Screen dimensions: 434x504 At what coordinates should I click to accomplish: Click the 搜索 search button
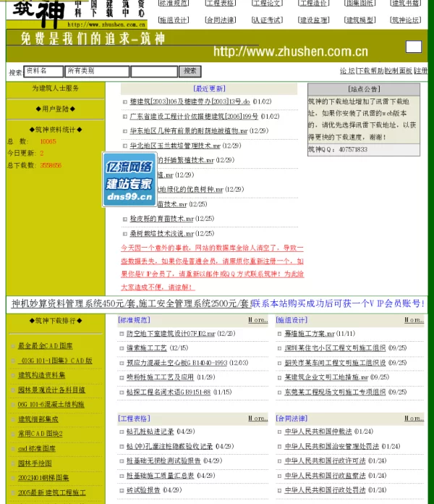point(190,72)
